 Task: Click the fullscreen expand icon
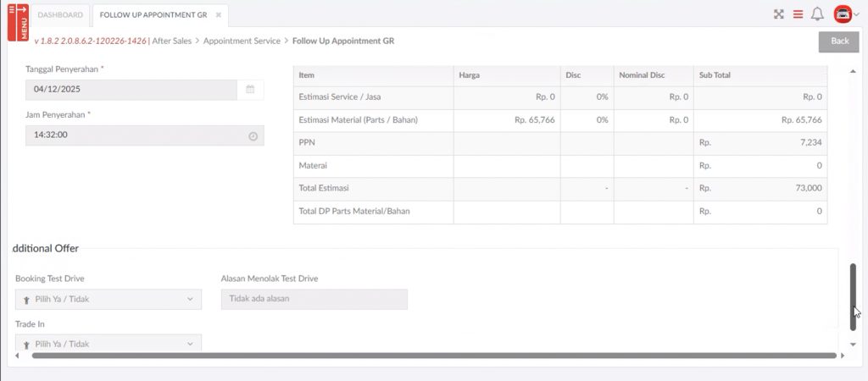[x=778, y=14]
